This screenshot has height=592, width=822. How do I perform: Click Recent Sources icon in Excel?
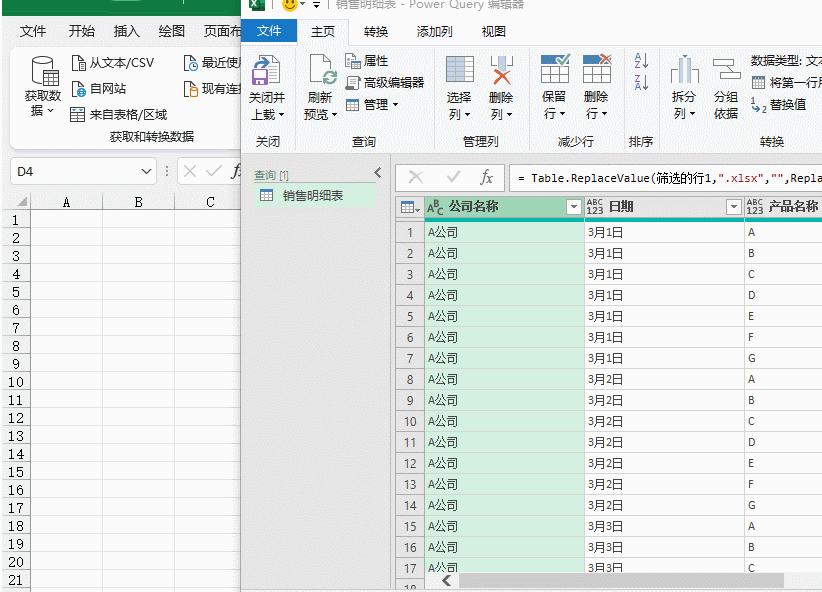tap(190, 63)
